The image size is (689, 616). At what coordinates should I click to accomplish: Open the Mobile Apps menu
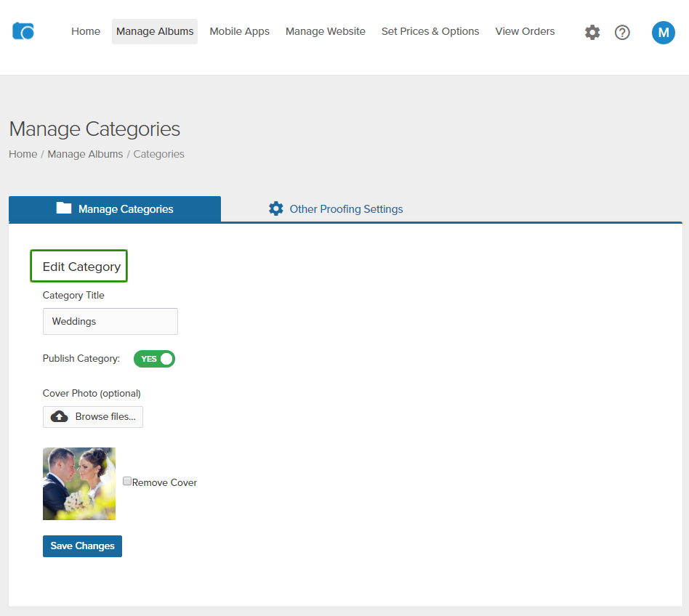pyautogui.click(x=239, y=31)
